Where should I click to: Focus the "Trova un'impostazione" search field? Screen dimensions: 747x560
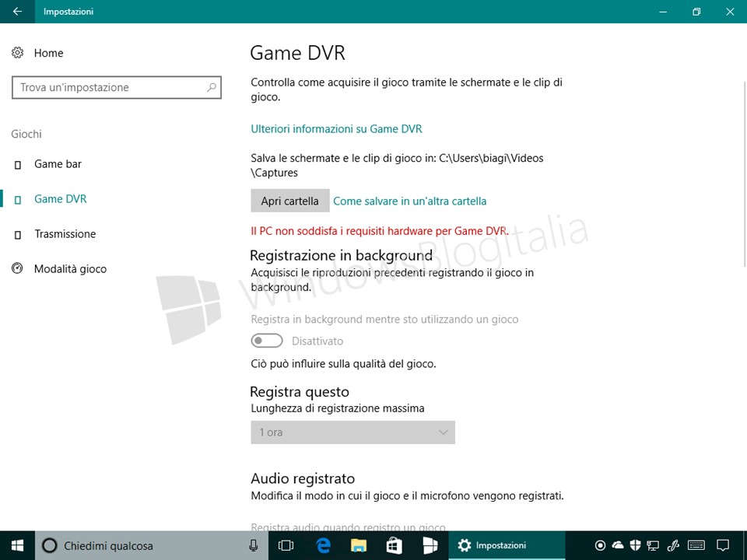coord(117,88)
